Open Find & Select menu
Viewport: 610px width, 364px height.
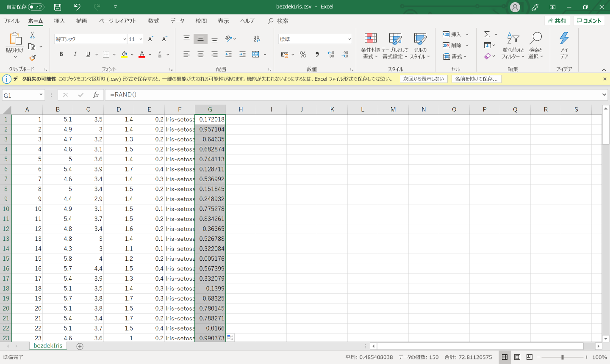535,46
